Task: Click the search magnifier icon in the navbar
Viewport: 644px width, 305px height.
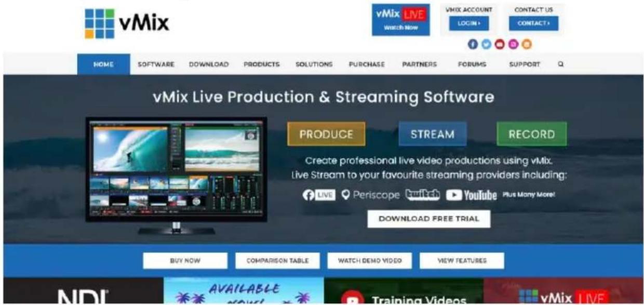Action: (561, 64)
